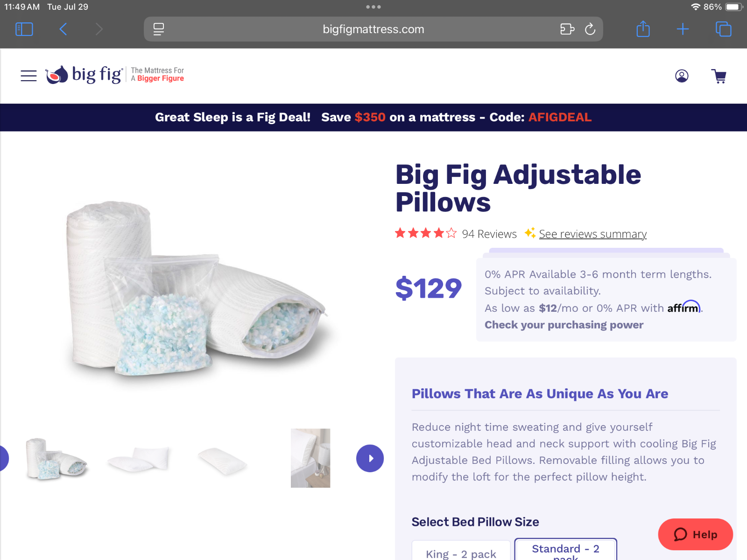Open the page reader menu icon
The height and width of the screenshot is (560, 747).
(159, 29)
